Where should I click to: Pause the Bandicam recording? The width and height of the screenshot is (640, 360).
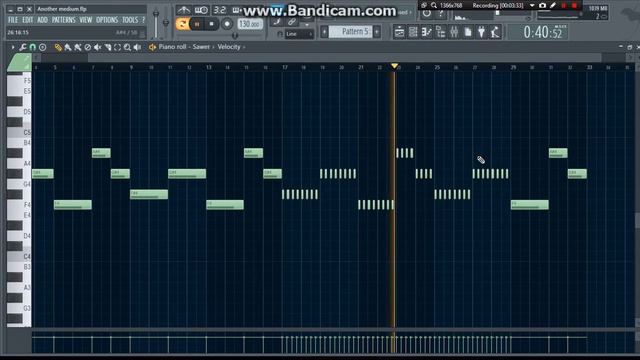click(564, 6)
